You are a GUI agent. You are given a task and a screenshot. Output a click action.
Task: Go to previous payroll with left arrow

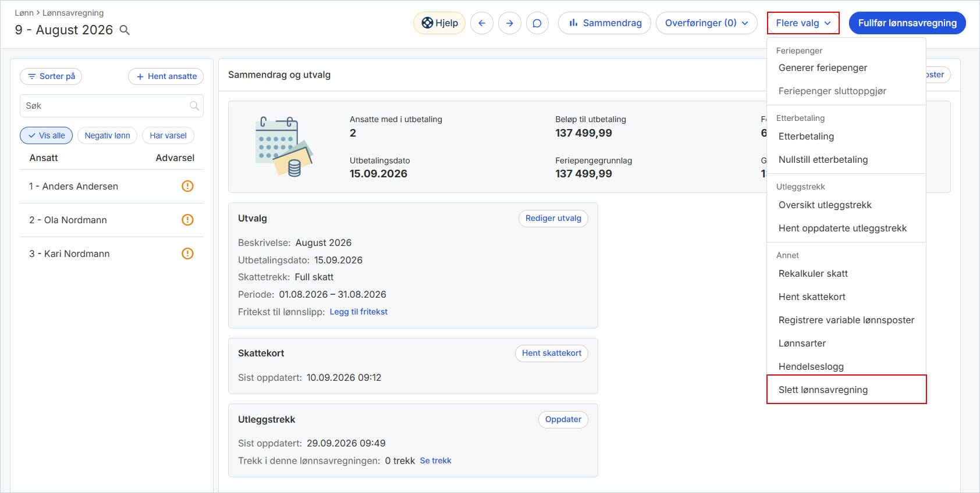point(482,23)
